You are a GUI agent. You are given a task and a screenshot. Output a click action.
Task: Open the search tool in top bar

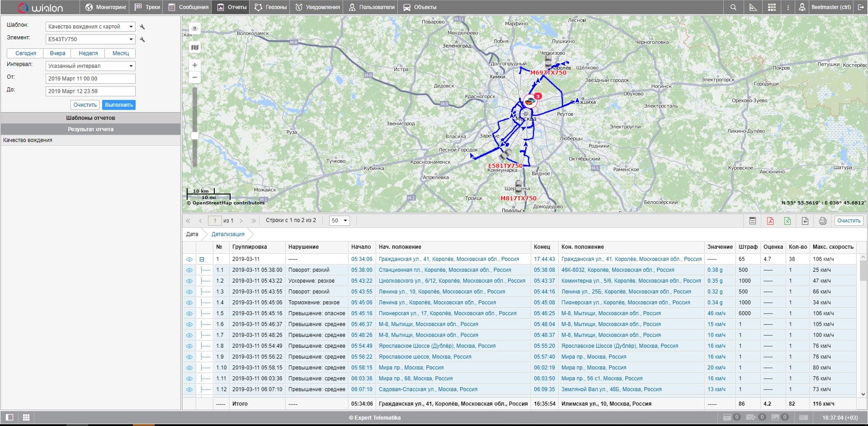[733, 7]
